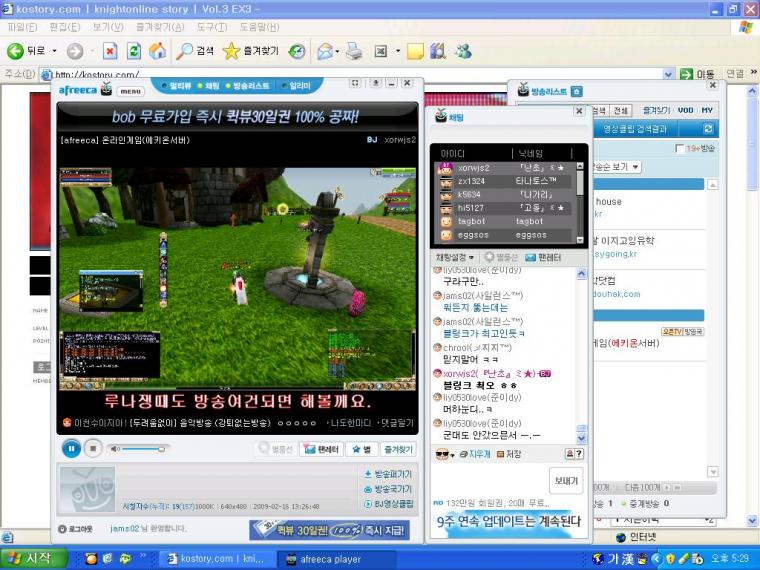The width and height of the screenshot is (760, 570).
Task: Click the chat user-block icon beside help
Action: pyautogui.click(x=570, y=454)
